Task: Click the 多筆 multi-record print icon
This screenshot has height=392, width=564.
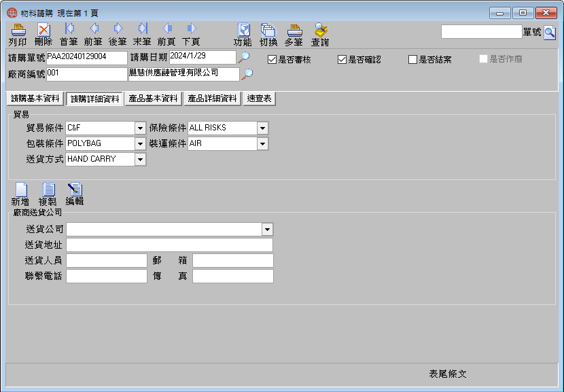Action: (x=294, y=35)
